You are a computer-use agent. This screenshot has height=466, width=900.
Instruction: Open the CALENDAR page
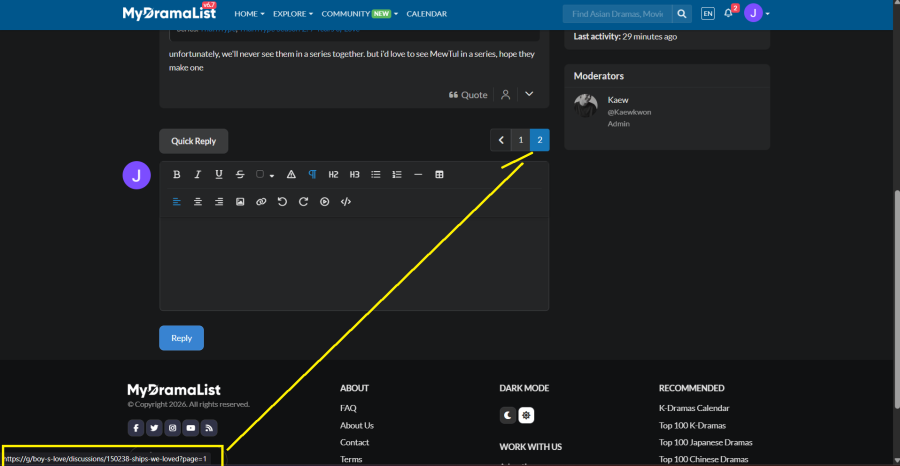pos(426,14)
